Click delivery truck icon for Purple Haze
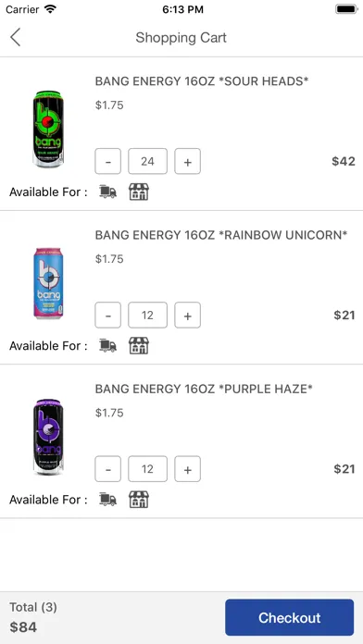The width and height of the screenshot is (363, 644). coord(107,500)
